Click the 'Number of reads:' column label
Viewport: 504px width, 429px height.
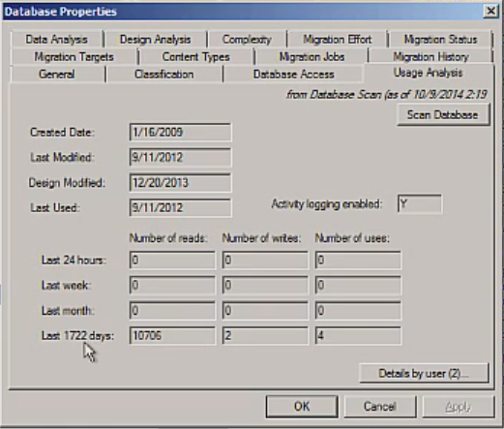(x=168, y=238)
